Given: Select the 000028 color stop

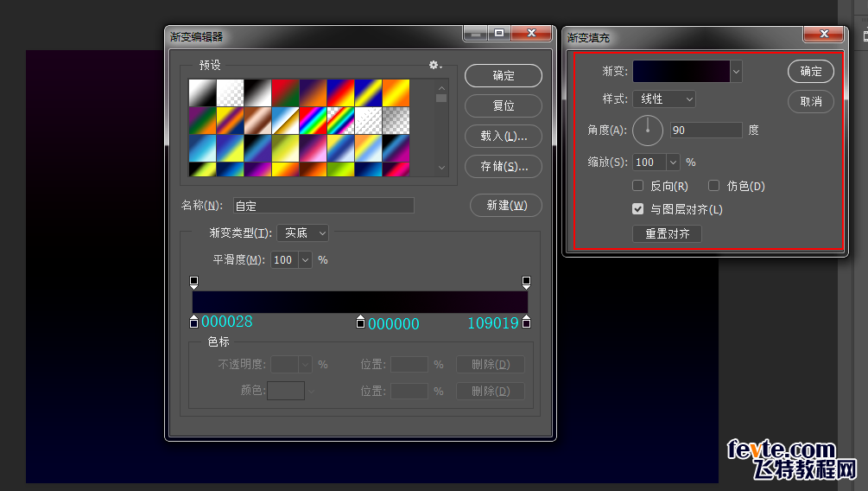Looking at the screenshot, I should (x=193, y=322).
